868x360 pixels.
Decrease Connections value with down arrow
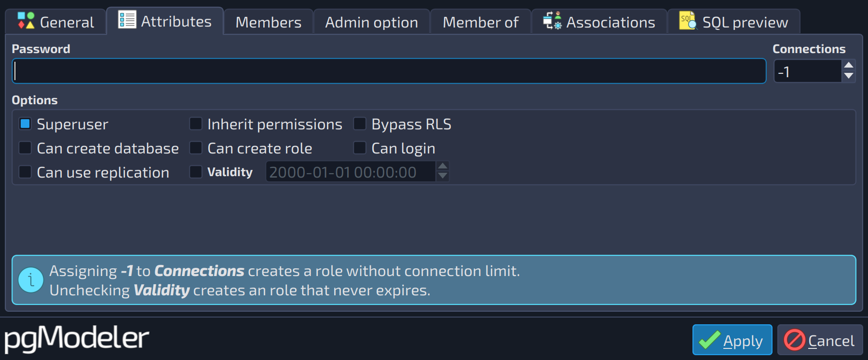click(849, 76)
